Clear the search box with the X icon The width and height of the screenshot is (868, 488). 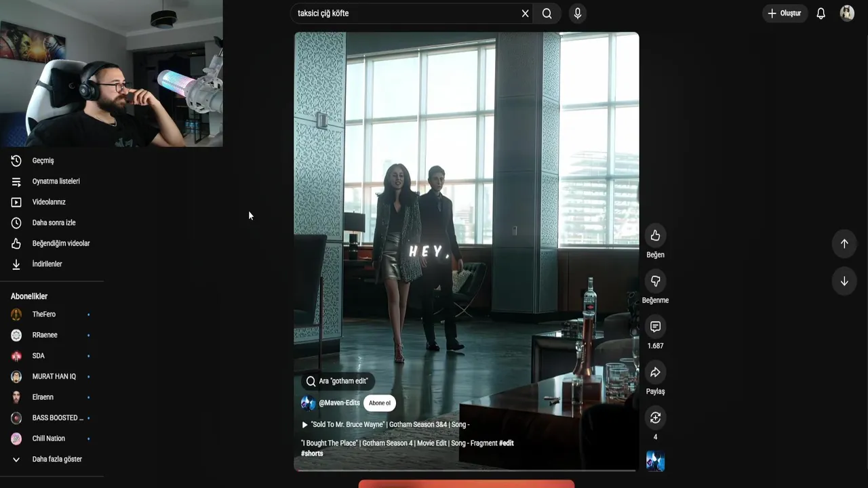[x=525, y=14]
